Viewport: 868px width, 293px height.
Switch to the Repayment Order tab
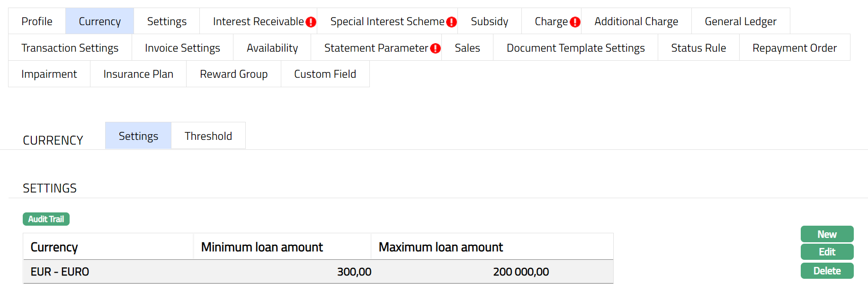pyautogui.click(x=794, y=48)
